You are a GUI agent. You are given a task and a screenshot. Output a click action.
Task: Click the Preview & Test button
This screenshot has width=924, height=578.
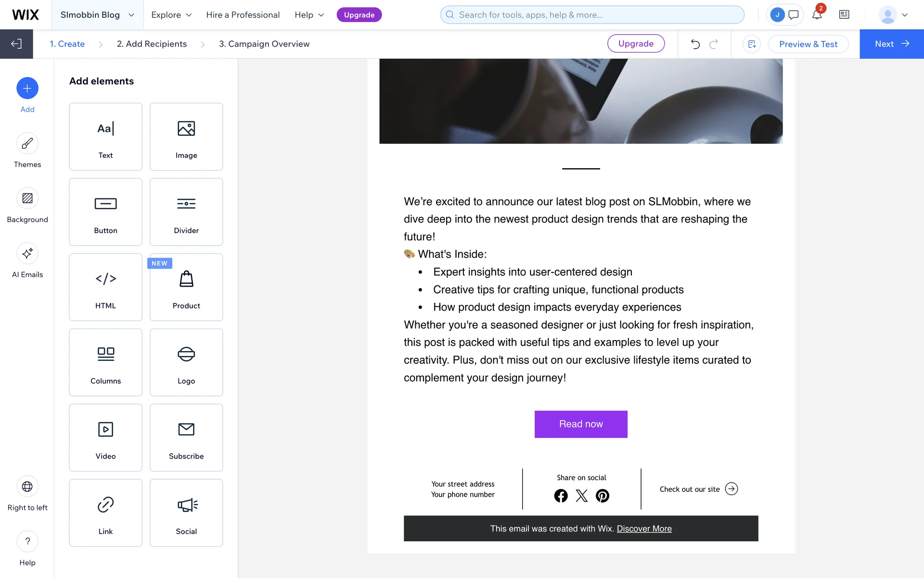point(808,44)
